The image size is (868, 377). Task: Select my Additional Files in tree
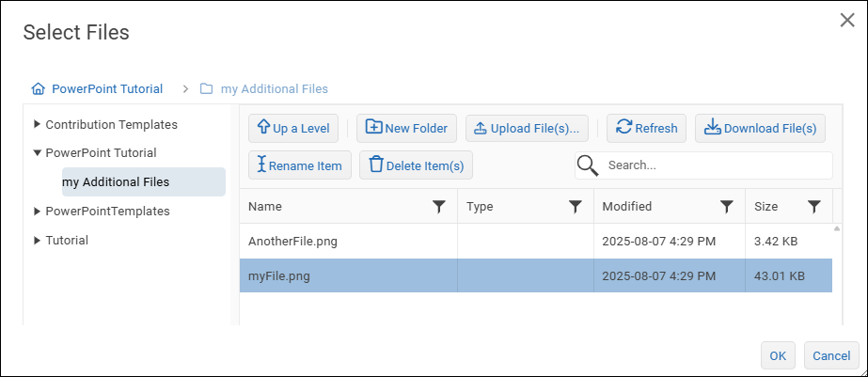pos(116,181)
